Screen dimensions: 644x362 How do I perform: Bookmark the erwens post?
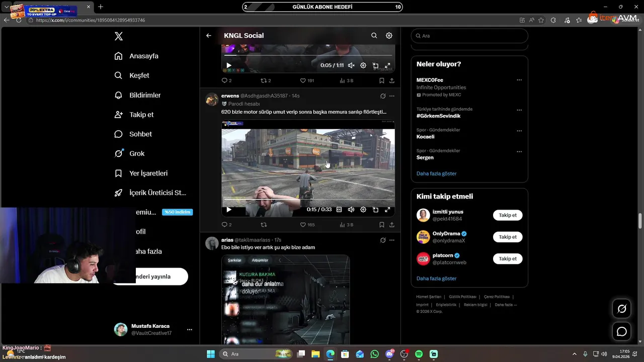click(382, 225)
